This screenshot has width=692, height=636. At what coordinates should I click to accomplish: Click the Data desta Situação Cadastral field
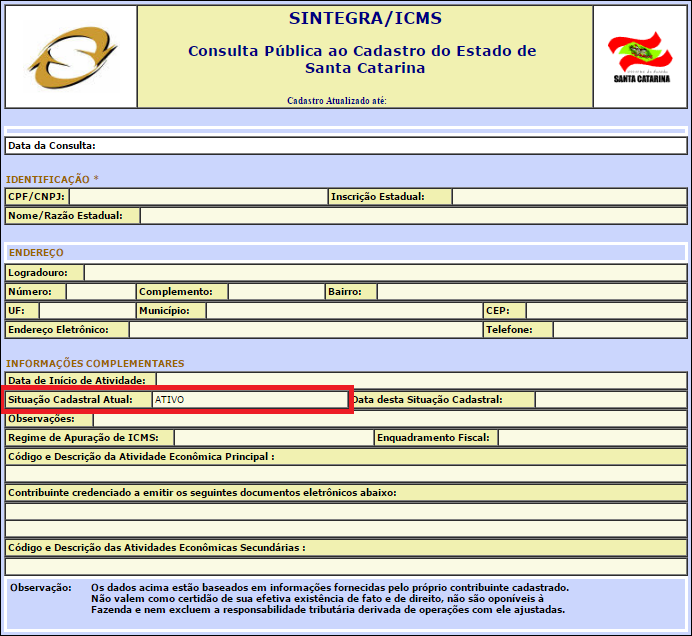coord(610,400)
